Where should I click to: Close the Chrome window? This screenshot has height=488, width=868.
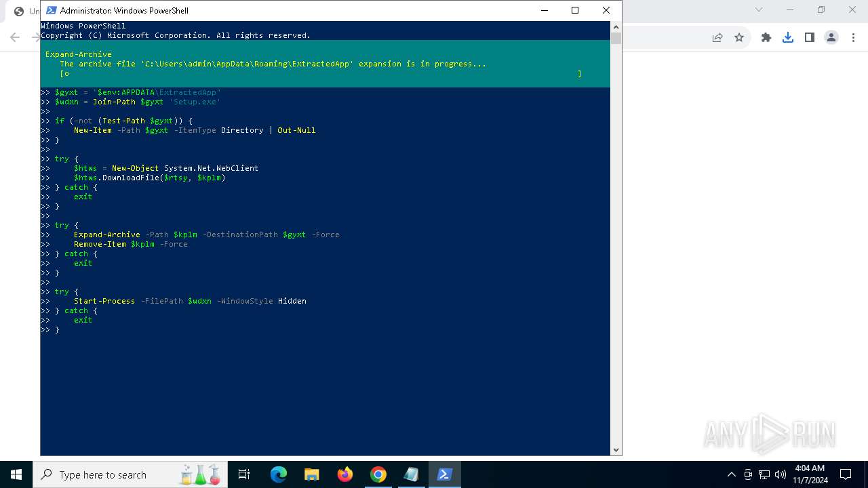pyautogui.click(x=852, y=9)
